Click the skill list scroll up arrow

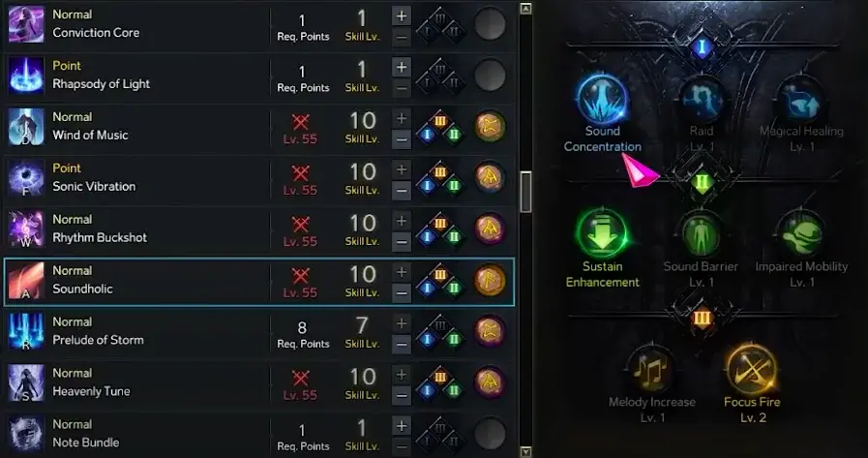tap(525, 9)
